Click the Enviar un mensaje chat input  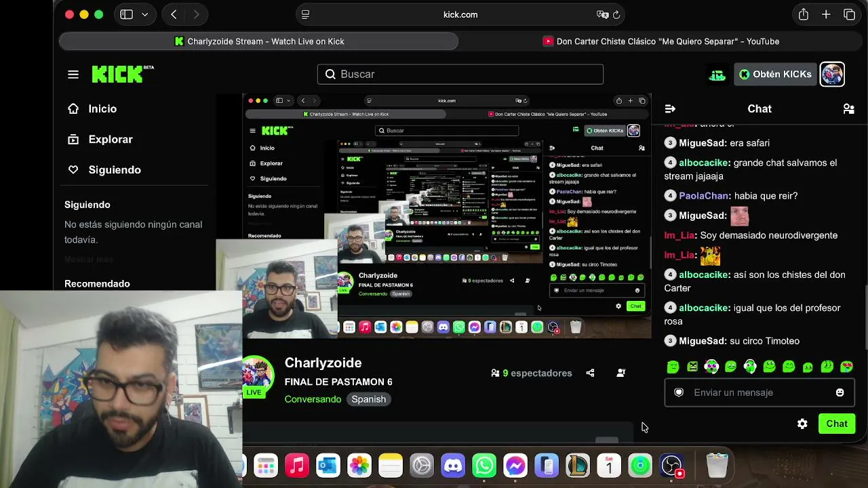pos(759,392)
